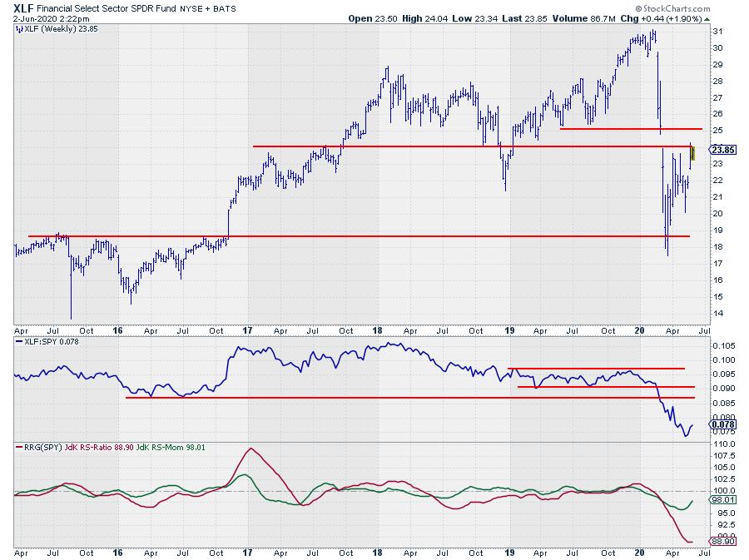Click the boxed 98.01 RS-Mom value tag
749x560 pixels.
pos(723,500)
